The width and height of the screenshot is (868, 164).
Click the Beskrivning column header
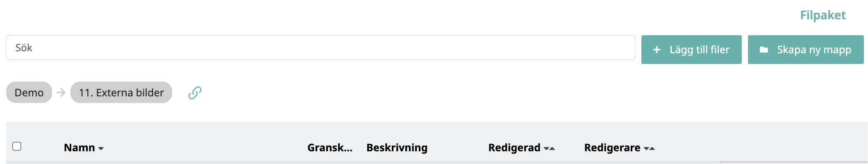397,148
